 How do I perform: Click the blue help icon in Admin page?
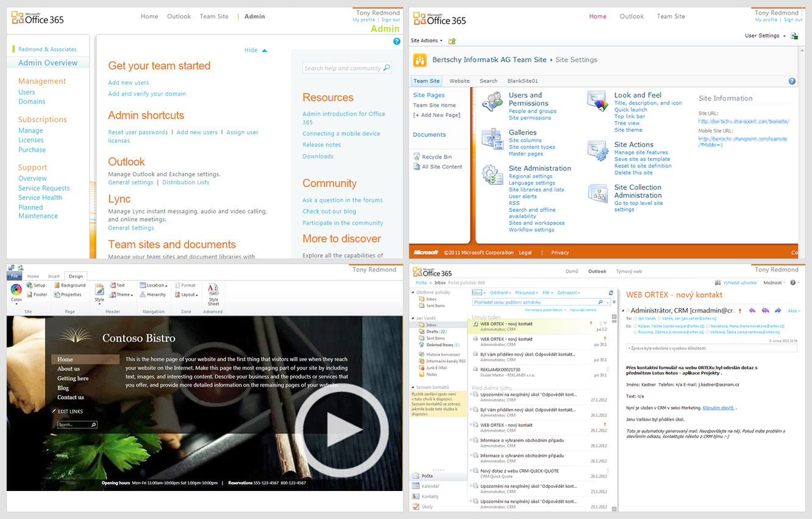pyautogui.click(x=397, y=41)
